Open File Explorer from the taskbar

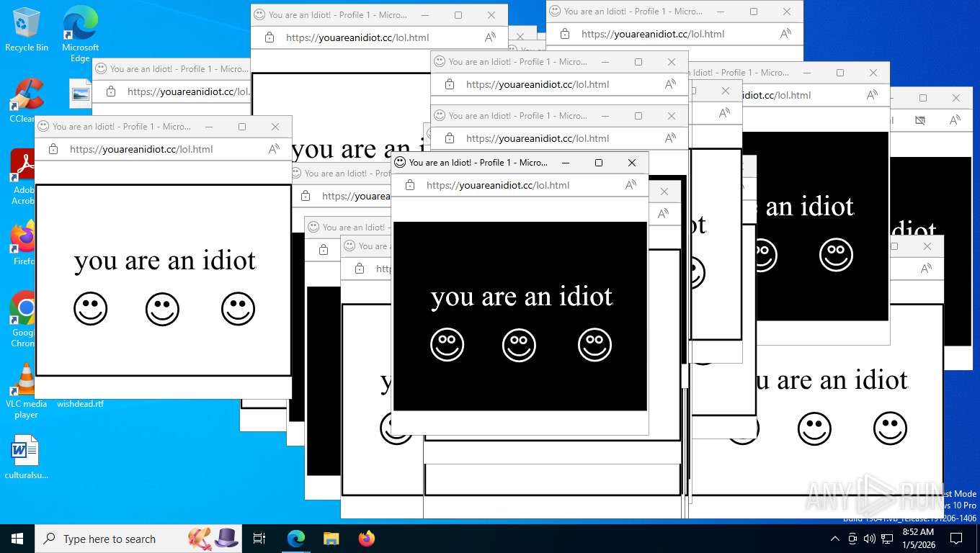coord(331,539)
